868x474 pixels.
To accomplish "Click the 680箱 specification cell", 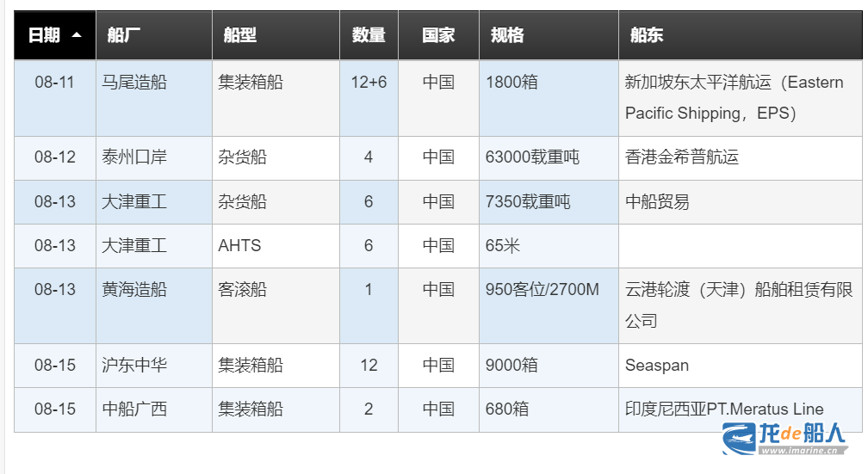I will [x=549, y=409].
